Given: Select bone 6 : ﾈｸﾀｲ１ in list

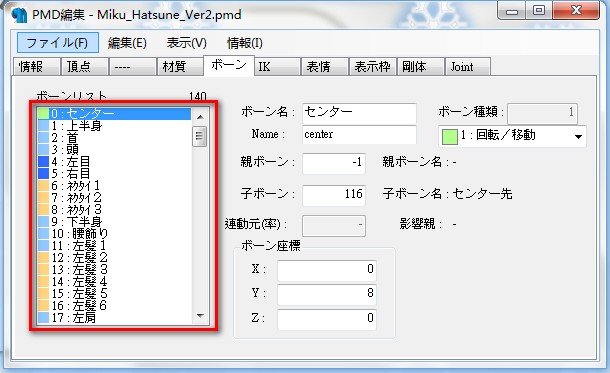Looking at the screenshot, I should [x=114, y=186].
